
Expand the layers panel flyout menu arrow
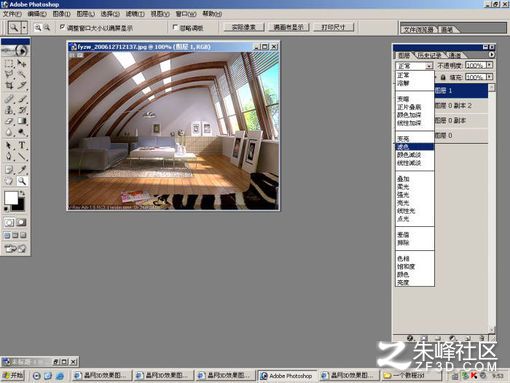click(492, 55)
